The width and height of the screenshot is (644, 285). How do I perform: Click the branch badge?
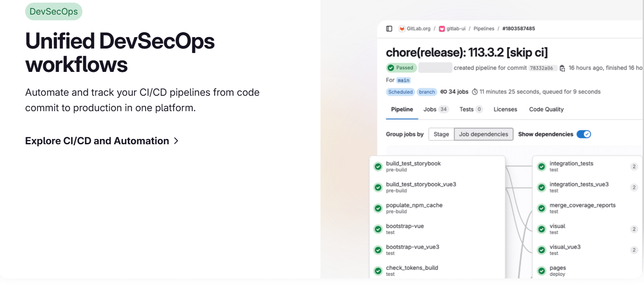tap(427, 92)
